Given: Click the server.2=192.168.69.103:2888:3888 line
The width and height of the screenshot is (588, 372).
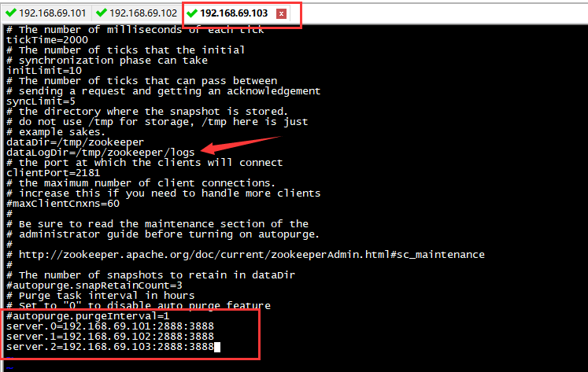Looking at the screenshot, I should pyautogui.click(x=110, y=347).
